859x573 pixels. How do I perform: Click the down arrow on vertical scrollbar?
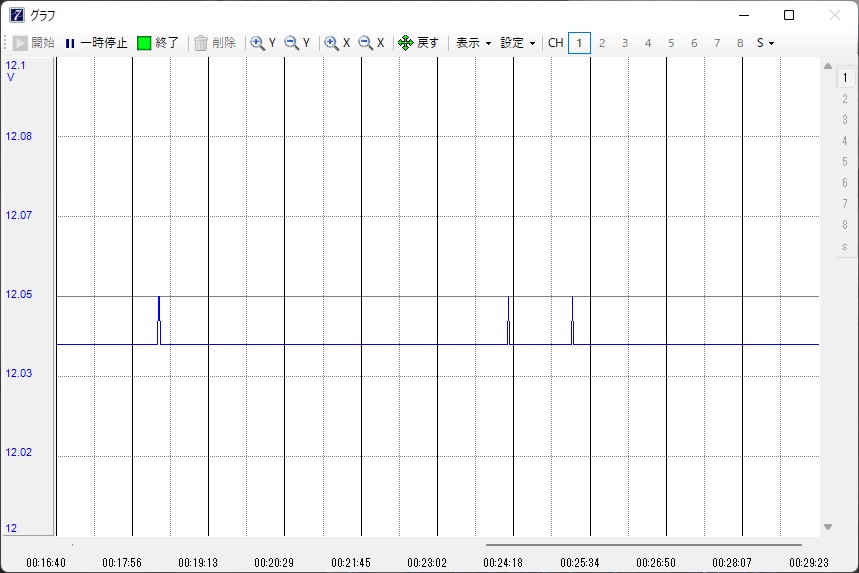pyautogui.click(x=828, y=527)
